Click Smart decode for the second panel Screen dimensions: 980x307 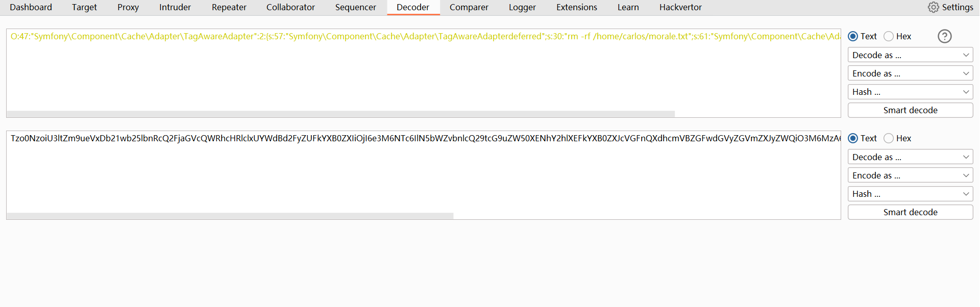[910, 212]
